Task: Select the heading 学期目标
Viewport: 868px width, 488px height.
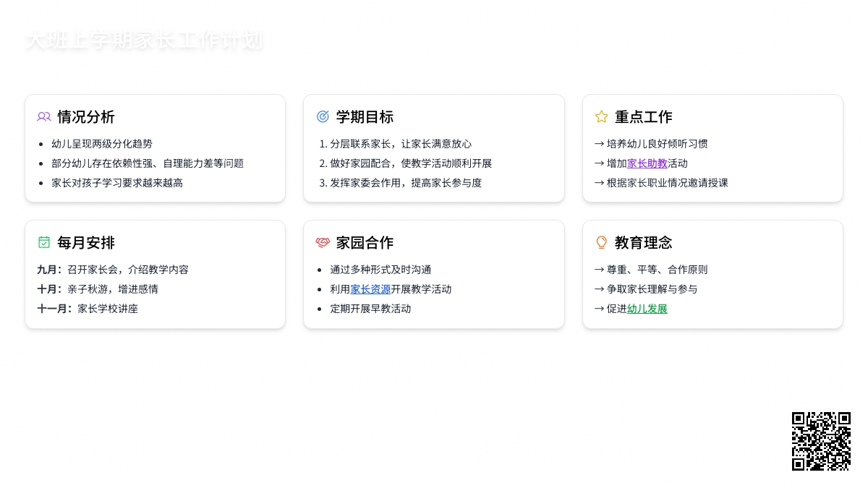Action: coord(365,117)
